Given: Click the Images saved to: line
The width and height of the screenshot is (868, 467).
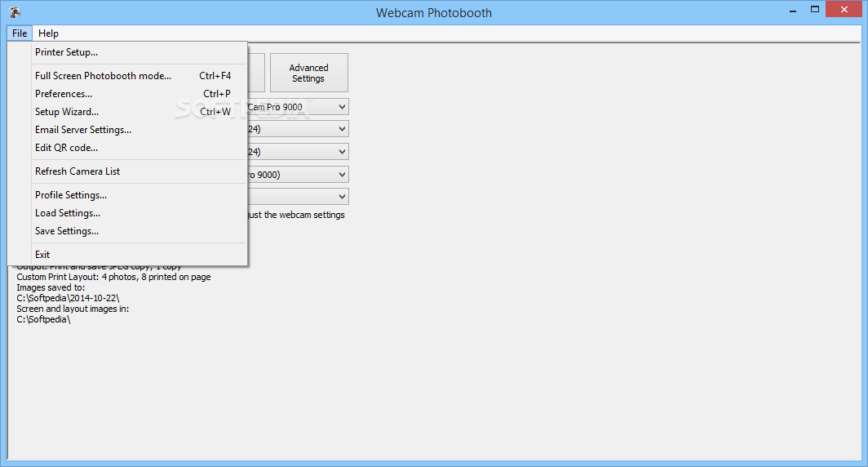Looking at the screenshot, I should tap(51, 287).
